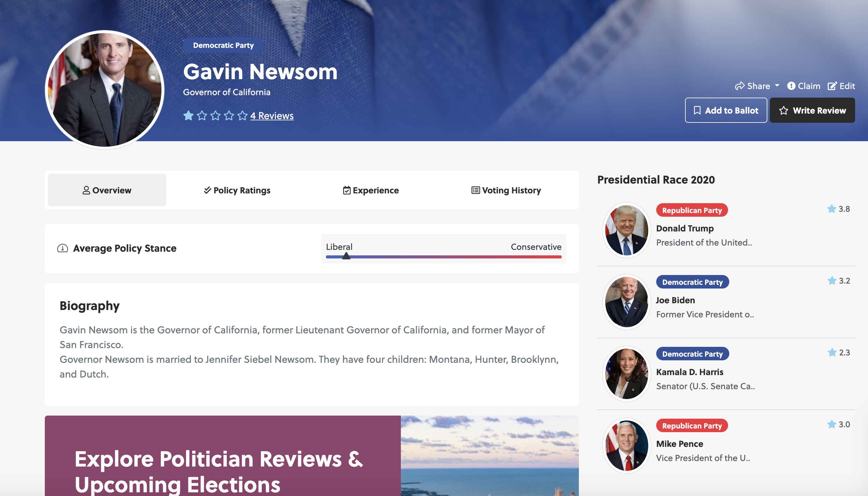Select the first star to rate Gavin Newsom
The width and height of the screenshot is (868, 496).
[188, 116]
